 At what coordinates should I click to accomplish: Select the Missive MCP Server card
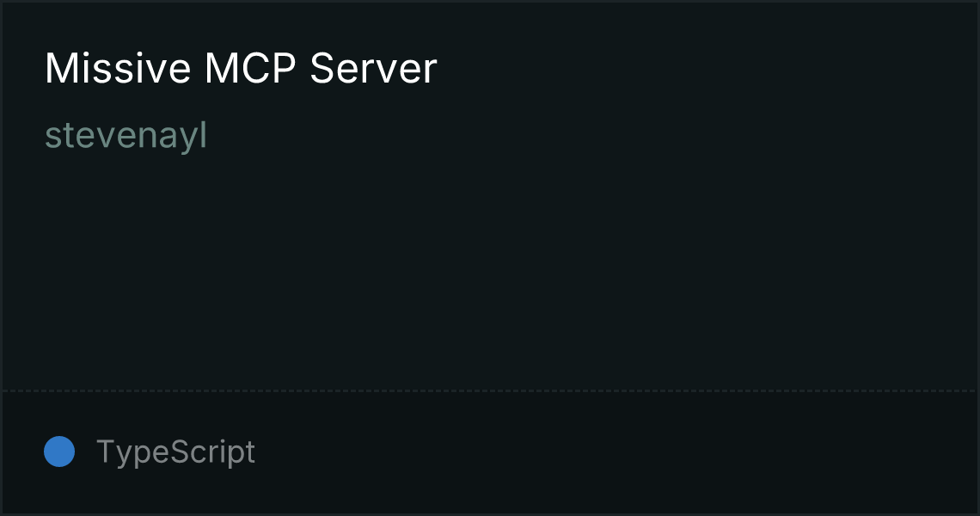490,258
